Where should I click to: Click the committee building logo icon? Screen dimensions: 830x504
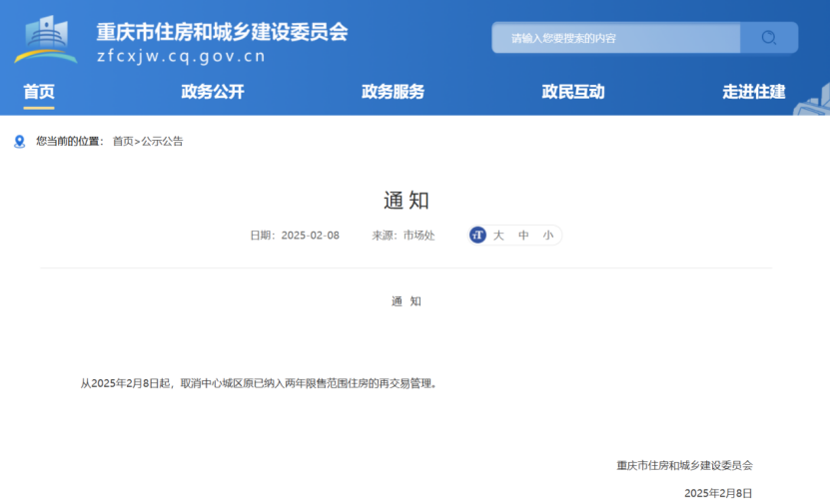coord(45,40)
